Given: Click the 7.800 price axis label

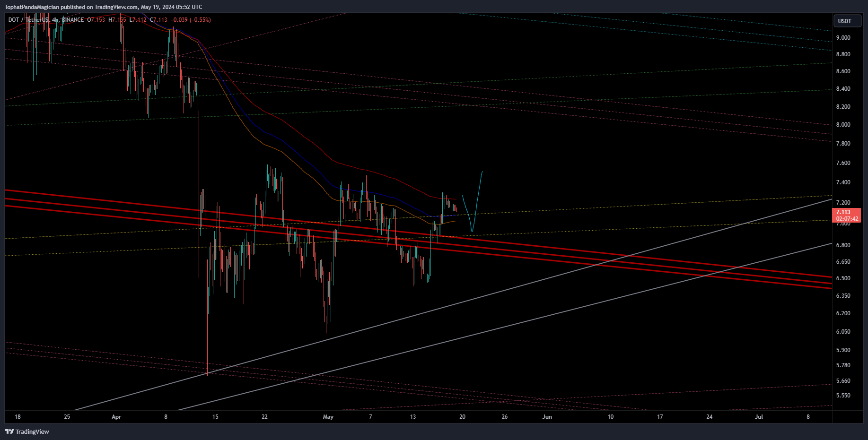Looking at the screenshot, I should pyautogui.click(x=843, y=144).
